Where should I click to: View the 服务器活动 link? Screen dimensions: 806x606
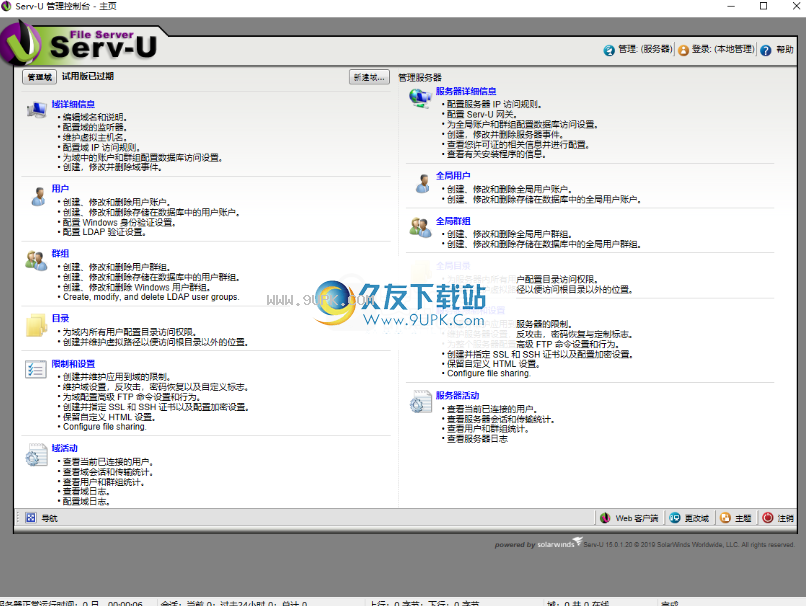point(457,395)
